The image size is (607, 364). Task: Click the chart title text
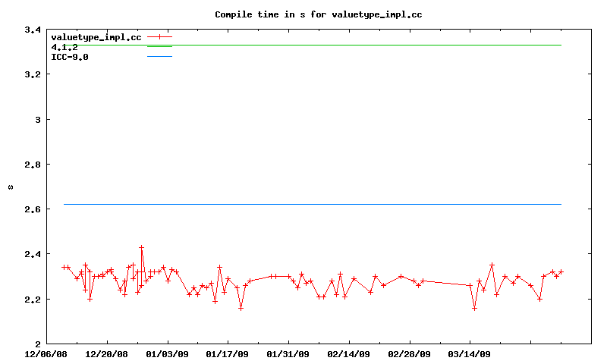pos(318,14)
